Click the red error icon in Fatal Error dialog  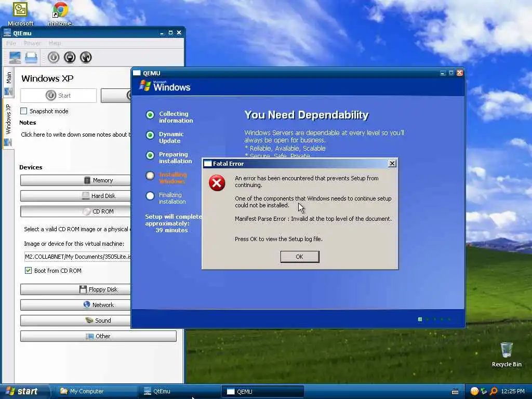(x=217, y=183)
